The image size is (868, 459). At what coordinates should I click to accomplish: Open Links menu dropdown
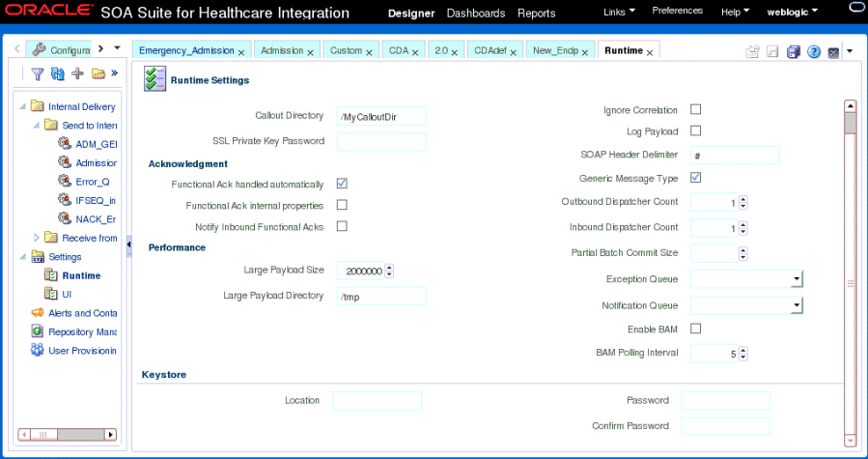click(x=619, y=12)
